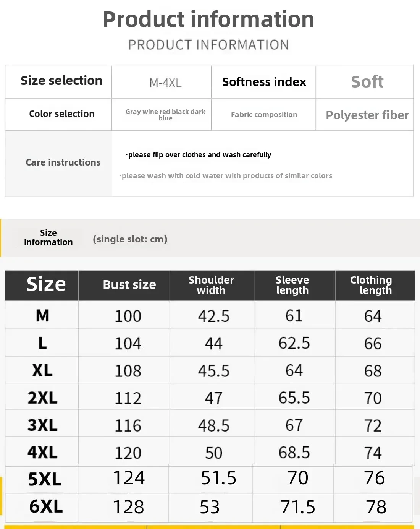Click the Shoulder width column header
This screenshot has width=420, height=529.
pos(211,285)
